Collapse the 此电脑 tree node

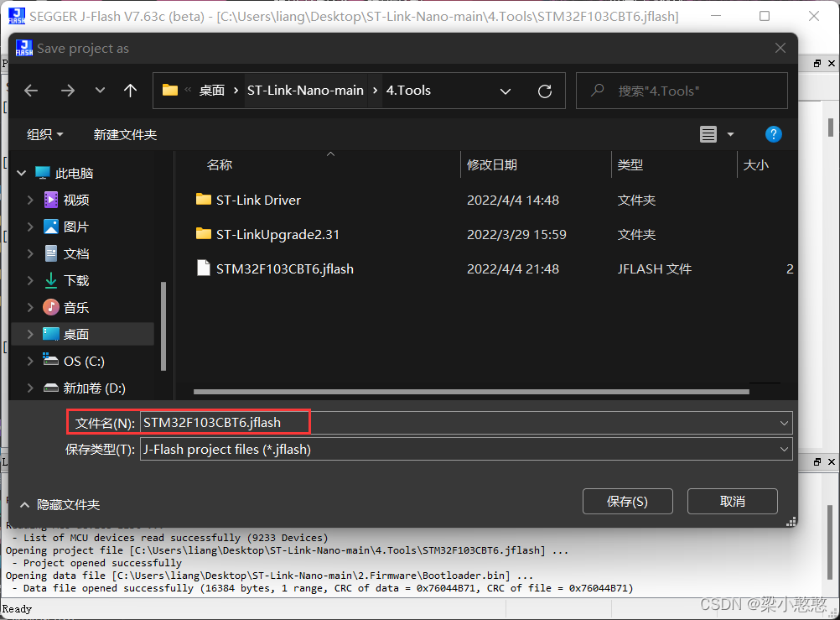22,173
